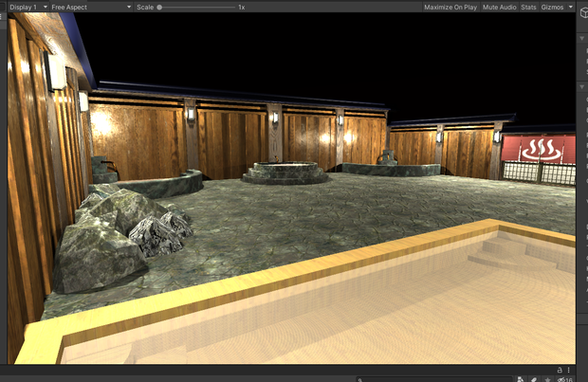Click the Inspector cube object icon
The width and height of the screenshot is (588, 382).
584,13
